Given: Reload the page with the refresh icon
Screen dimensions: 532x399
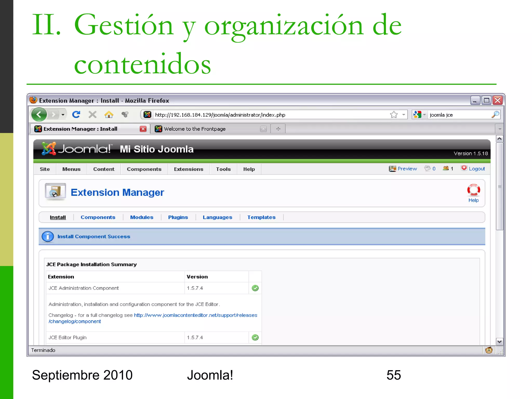Looking at the screenshot, I should (x=76, y=115).
